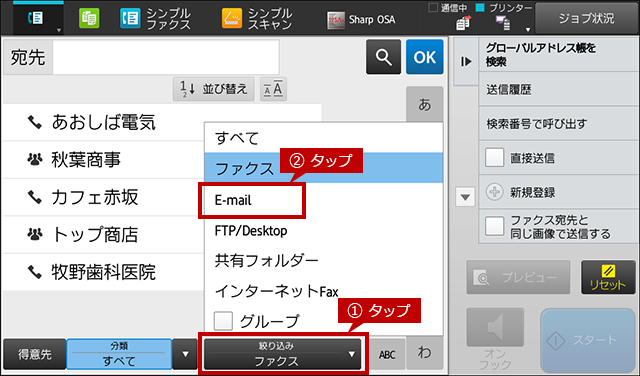Click the yellow リセット reset button
Screen dimensions: 640x376
(608, 278)
